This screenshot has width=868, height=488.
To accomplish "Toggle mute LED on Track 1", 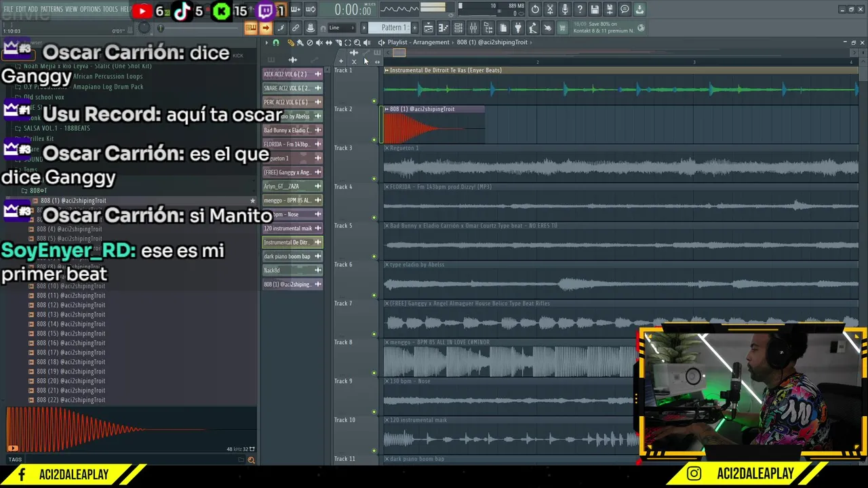I will 374,101.
